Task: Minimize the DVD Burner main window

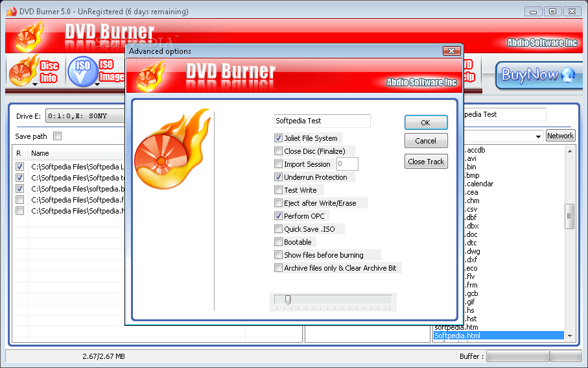Action: click(534, 12)
